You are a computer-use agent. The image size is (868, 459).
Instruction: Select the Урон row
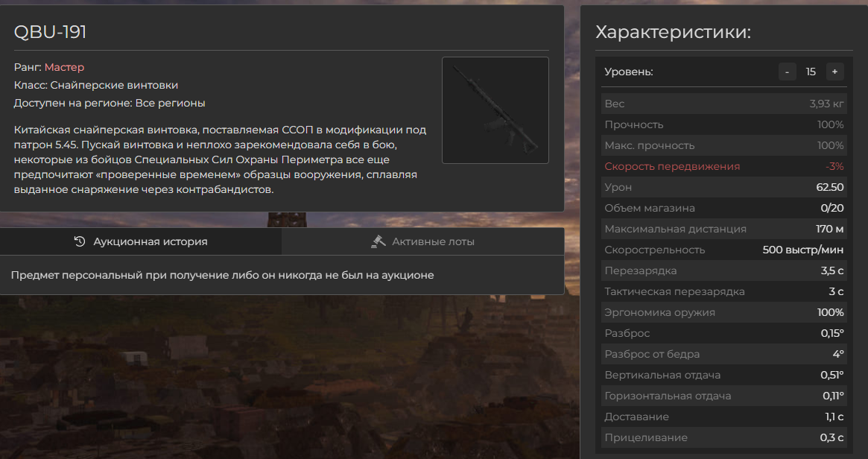(x=724, y=187)
